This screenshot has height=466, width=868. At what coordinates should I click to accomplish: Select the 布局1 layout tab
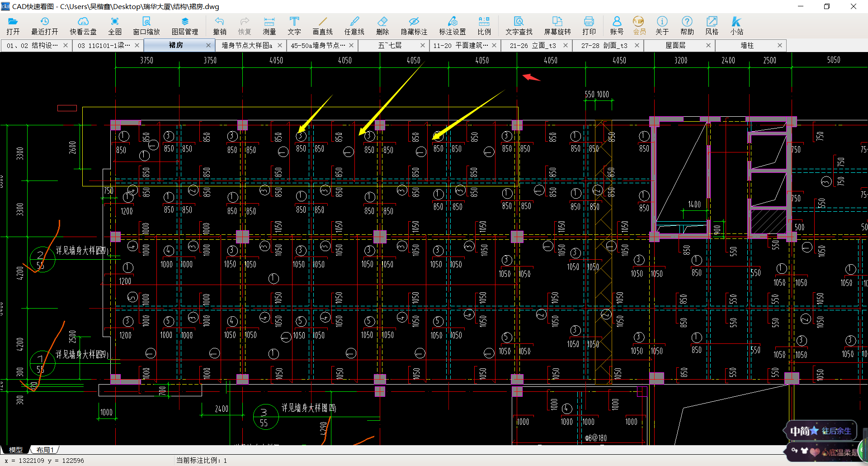coord(45,450)
